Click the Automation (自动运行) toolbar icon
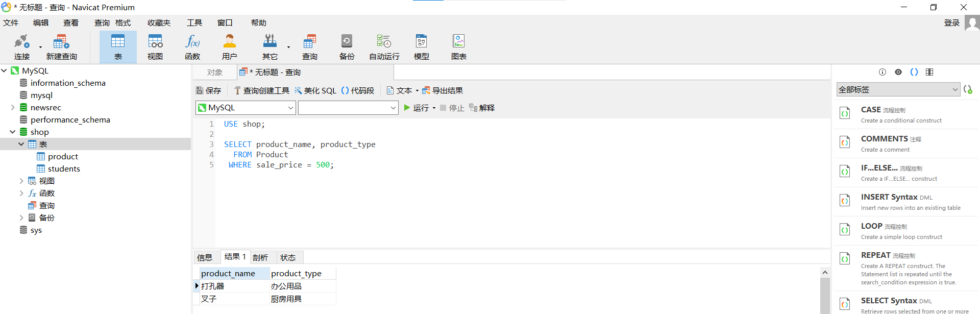This screenshot has height=314, width=980. coord(384,46)
